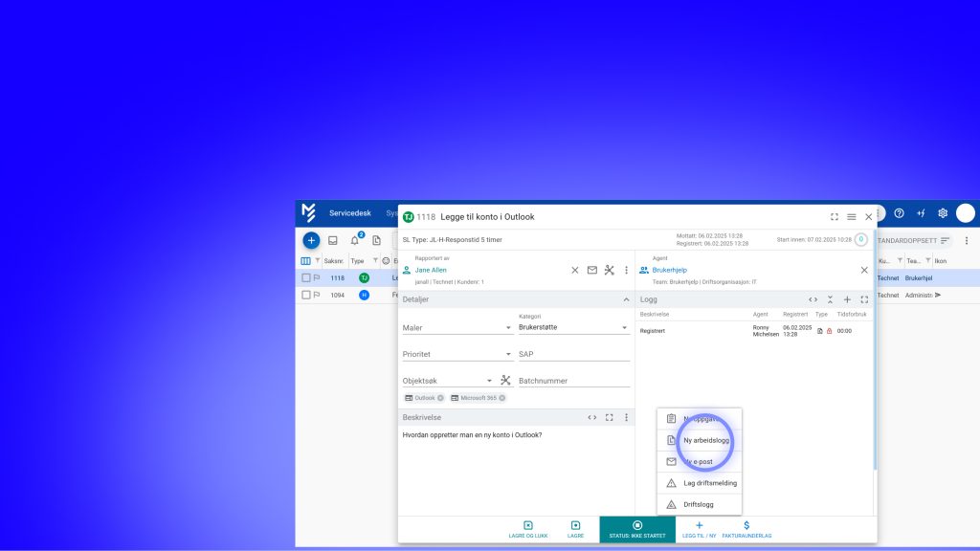
Task: Click the Lagre button
Action: pos(575,530)
